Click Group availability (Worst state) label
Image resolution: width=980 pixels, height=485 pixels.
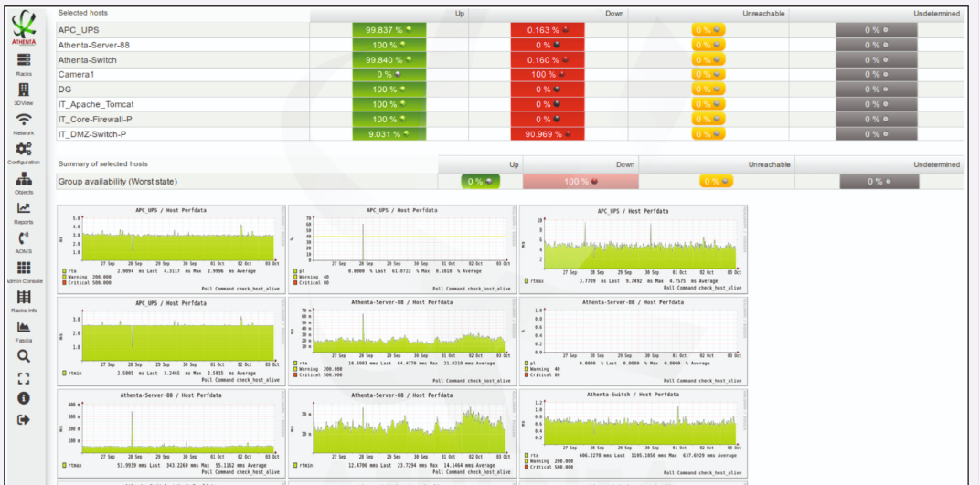point(118,181)
